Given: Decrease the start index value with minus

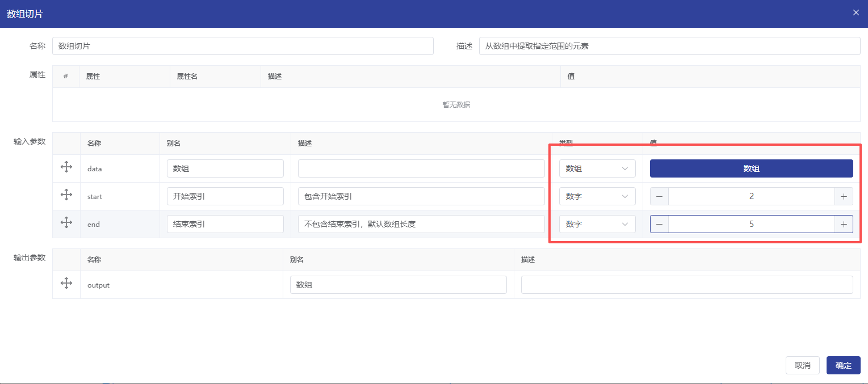Looking at the screenshot, I should click(x=659, y=196).
